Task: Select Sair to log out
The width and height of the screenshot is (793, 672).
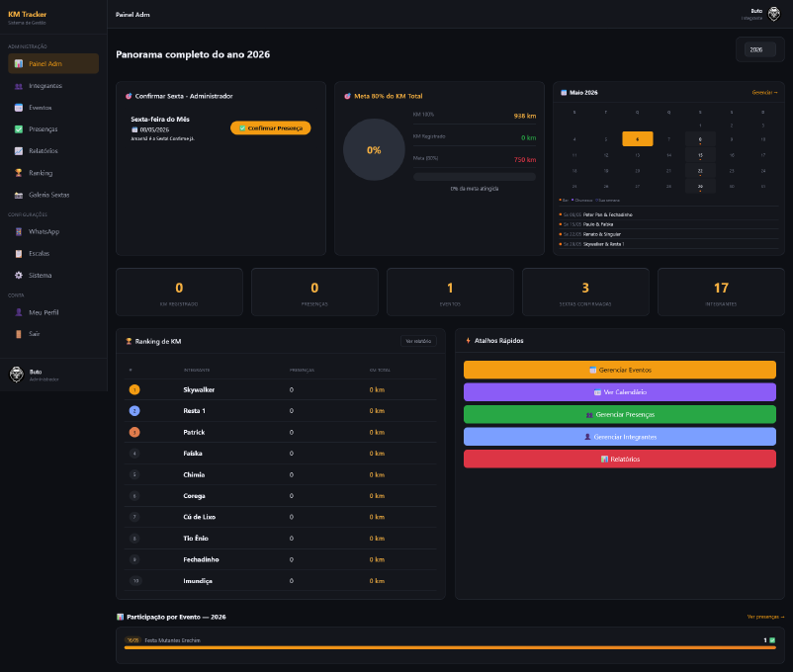Action: click(53, 334)
